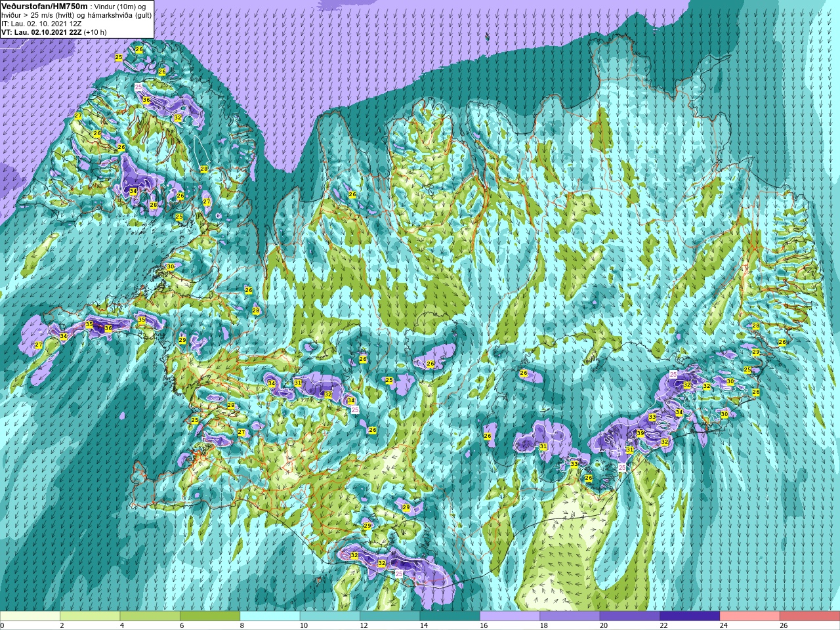This screenshot has height=630, width=840.
Task: Pick the light green 2–4 legend swatch
Action: point(90,616)
